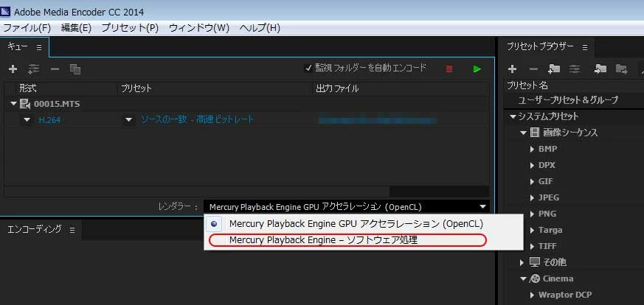644x305 pixels.
Task: Click the blurred output file path link
Action: click(x=378, y=121)
